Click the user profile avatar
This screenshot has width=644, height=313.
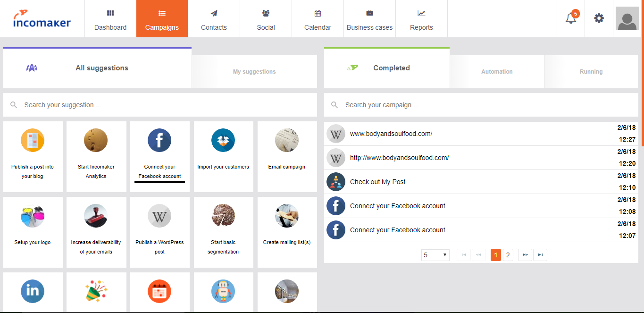tap(627, 18)
